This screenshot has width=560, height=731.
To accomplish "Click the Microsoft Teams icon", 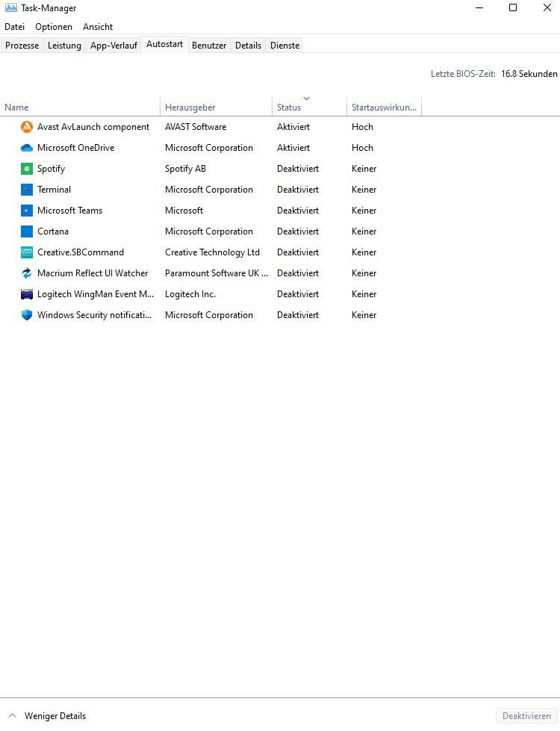I will pos(27,211).
